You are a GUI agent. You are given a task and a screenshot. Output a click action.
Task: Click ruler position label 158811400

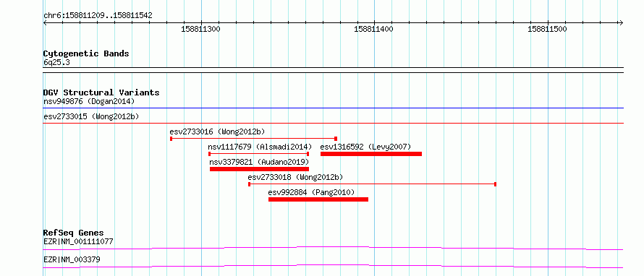374,29
